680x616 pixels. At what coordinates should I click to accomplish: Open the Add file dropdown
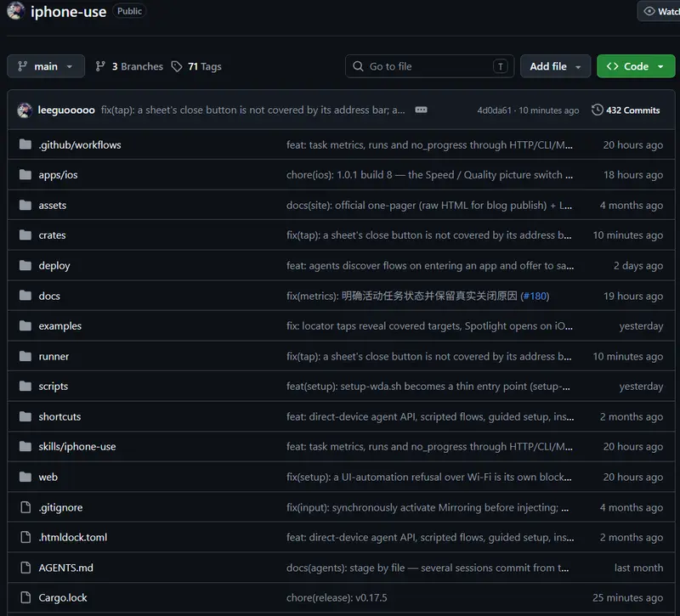point(555,66)
